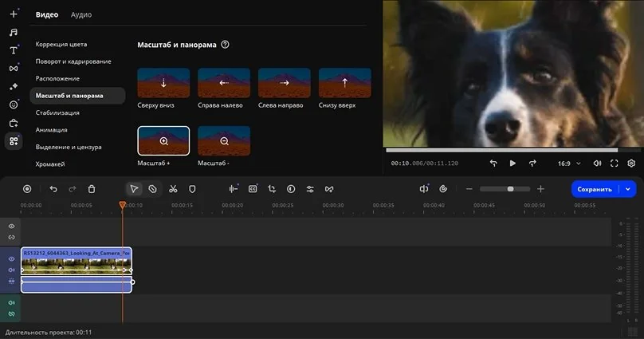Open Выделение и цензура section
The image size is (644, 339).
[x=69, y=147]
